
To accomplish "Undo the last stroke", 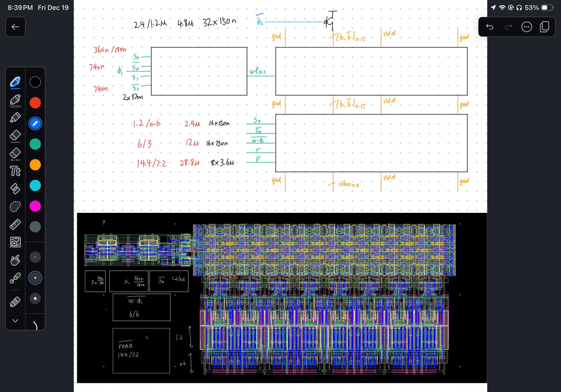I will 490,27.
